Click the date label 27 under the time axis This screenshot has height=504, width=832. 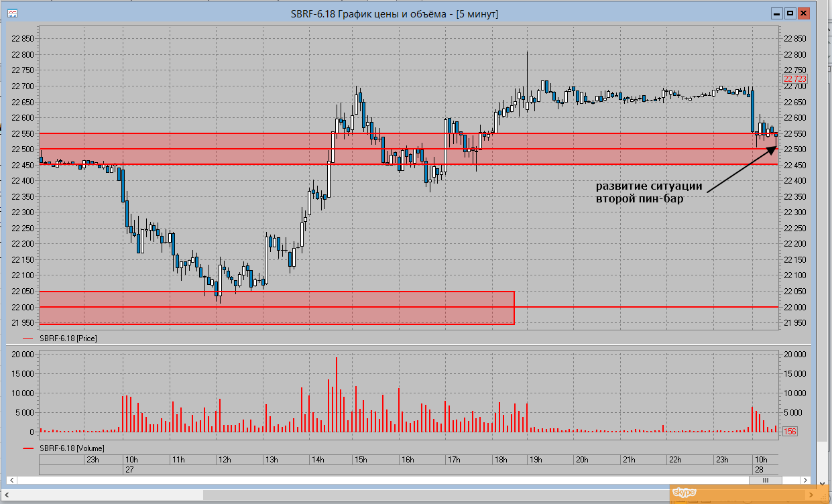[x=129, y=470]
